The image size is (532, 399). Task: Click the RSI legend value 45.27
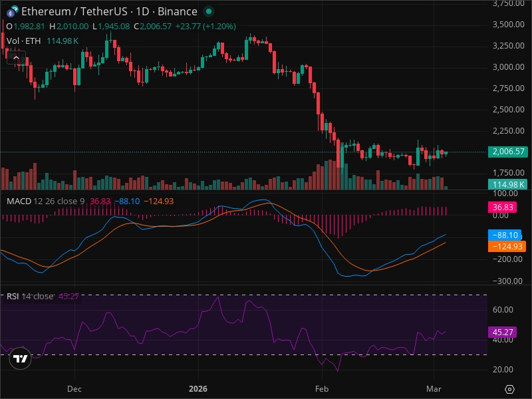coord(69,296)
